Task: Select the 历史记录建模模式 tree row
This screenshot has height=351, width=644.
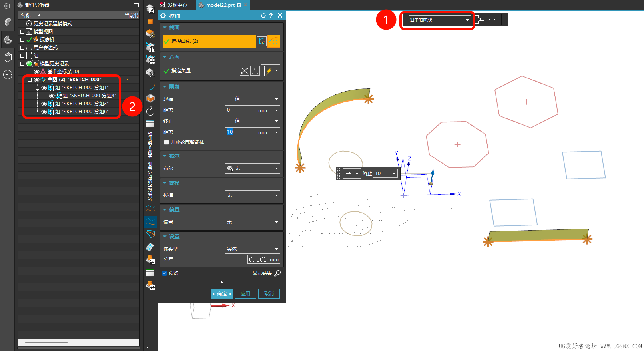Action: click(x=53, y=24)
